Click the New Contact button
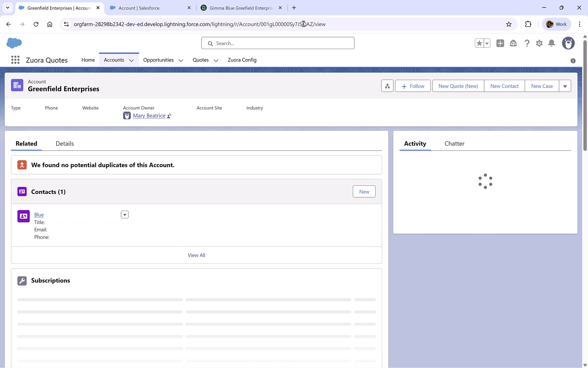This screenshot has height=368, width=588. pyautogui.click(x=504, y=86)
